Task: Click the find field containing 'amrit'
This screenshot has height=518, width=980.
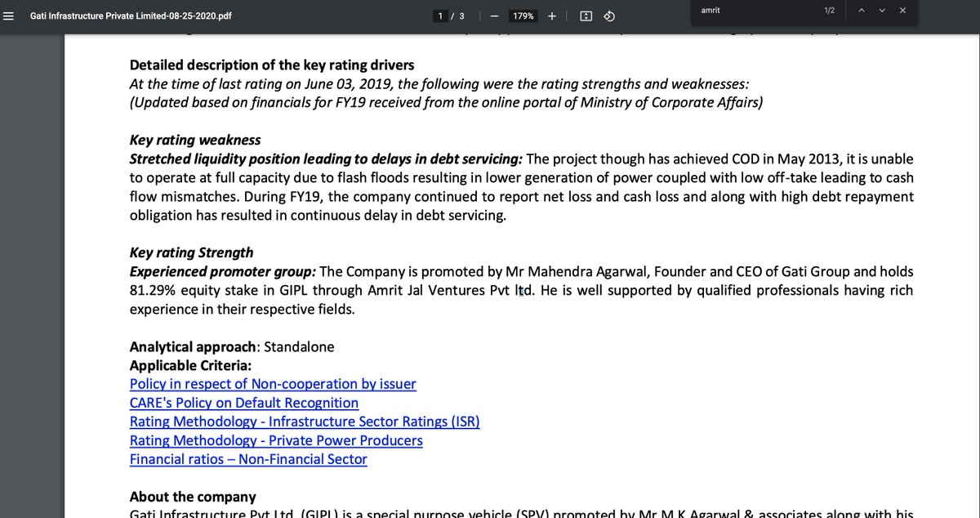Action: pyautogui.click(x=755, y=10)
